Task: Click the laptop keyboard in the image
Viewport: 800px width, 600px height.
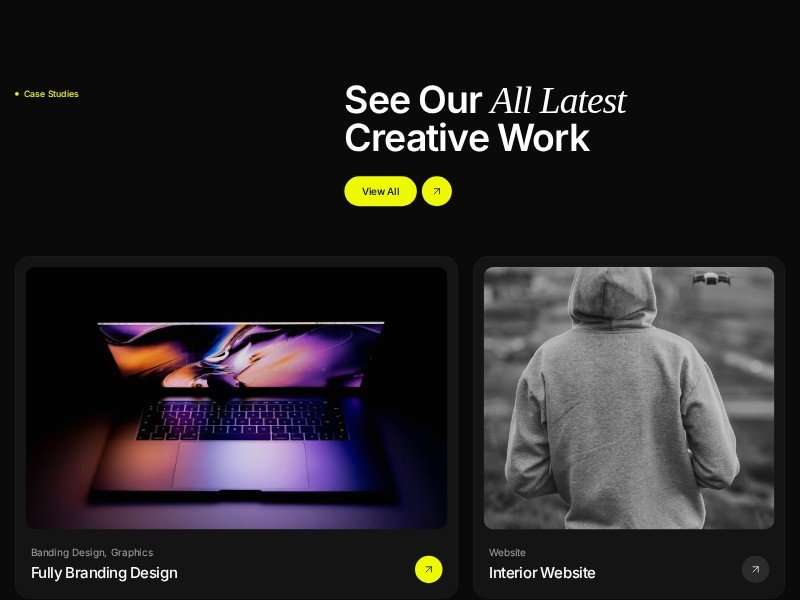Action: [x=241, y=420]
